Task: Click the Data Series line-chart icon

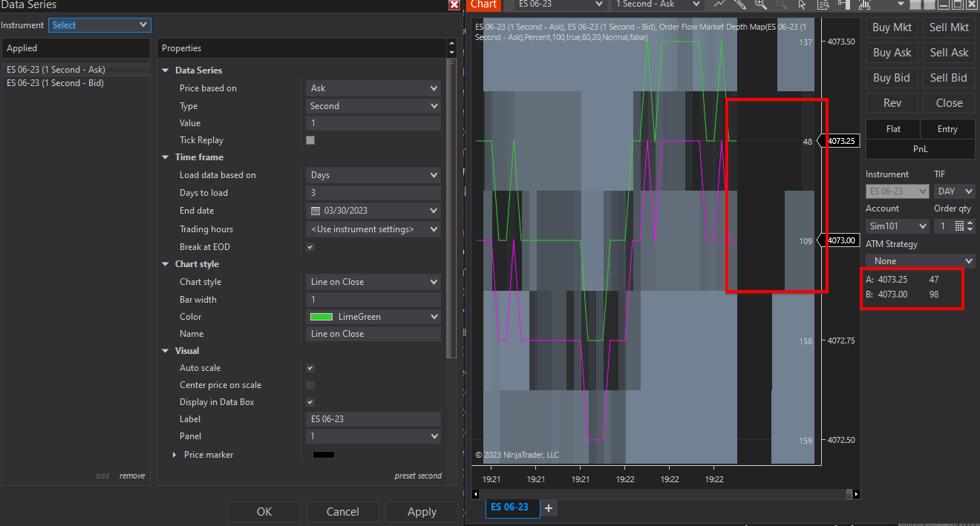Action: [719, 4]
